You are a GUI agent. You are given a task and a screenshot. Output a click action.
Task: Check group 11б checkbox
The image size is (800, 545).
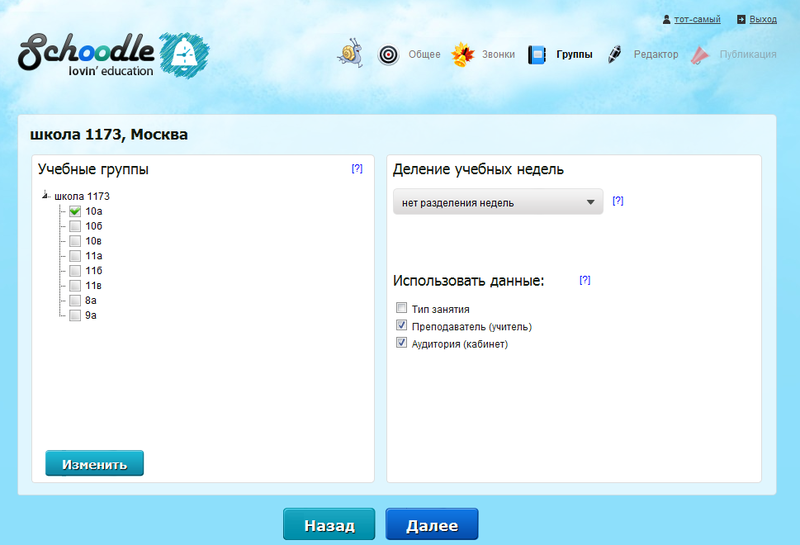pos(75,270)
